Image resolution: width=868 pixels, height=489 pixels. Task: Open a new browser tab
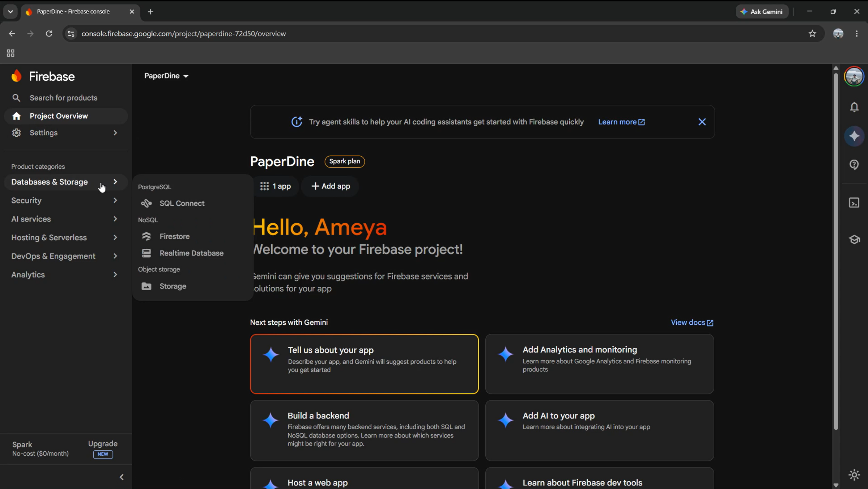coord(151,12)
